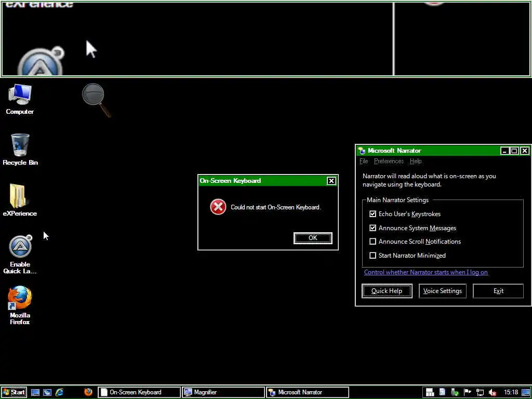Enable Announce Scroll Notifications
This screenshot has height=399, width=532.
(x=373, y=242)
